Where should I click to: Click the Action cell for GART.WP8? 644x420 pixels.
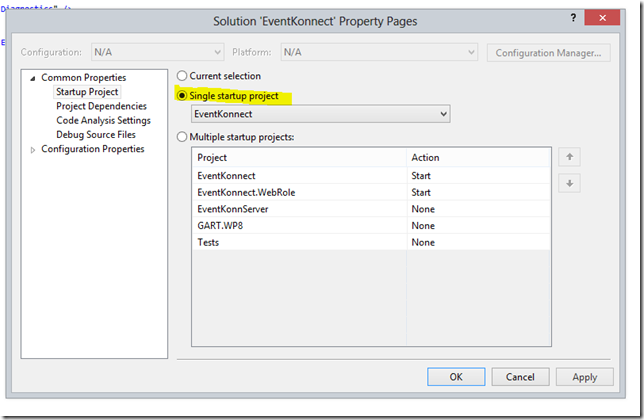pos(478,226)
